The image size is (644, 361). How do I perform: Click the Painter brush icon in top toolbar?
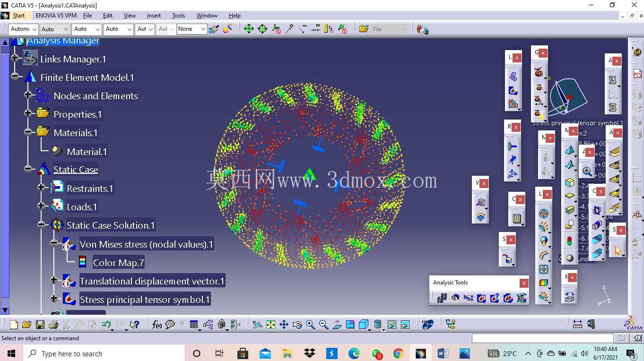pos(213,29)
